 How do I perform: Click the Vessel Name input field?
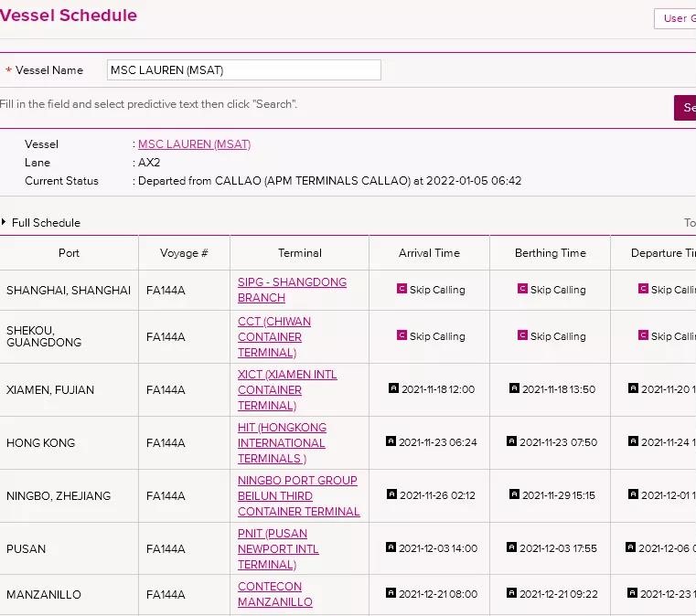tap(243, 70)
